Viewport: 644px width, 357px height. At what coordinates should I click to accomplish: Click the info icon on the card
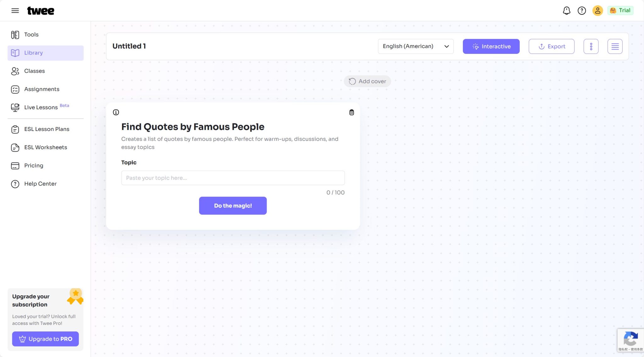116,112
